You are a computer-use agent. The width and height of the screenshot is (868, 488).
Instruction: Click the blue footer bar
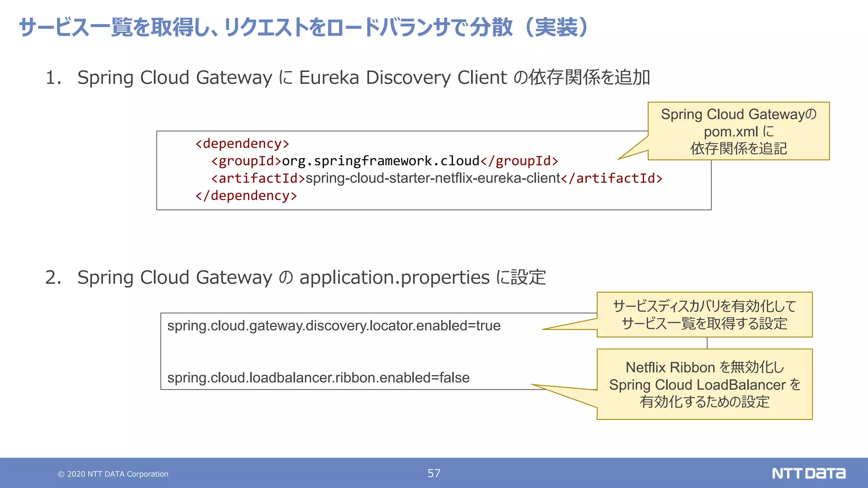pos(297,473)
